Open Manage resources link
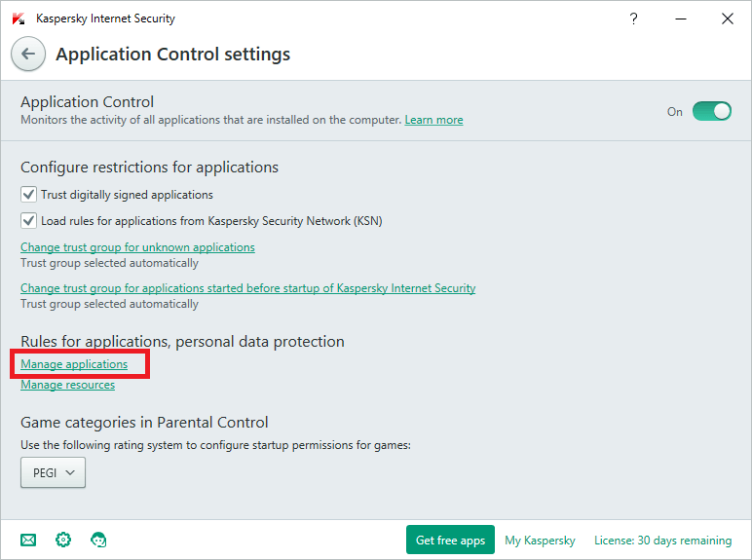The width and height of the screenshot is (752, 560). click(x=67, y=385)
